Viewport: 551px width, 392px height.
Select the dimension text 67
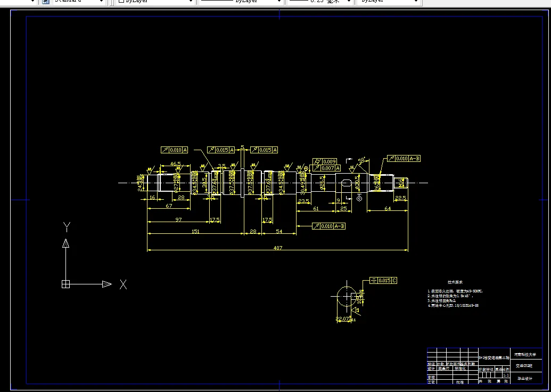169,206
